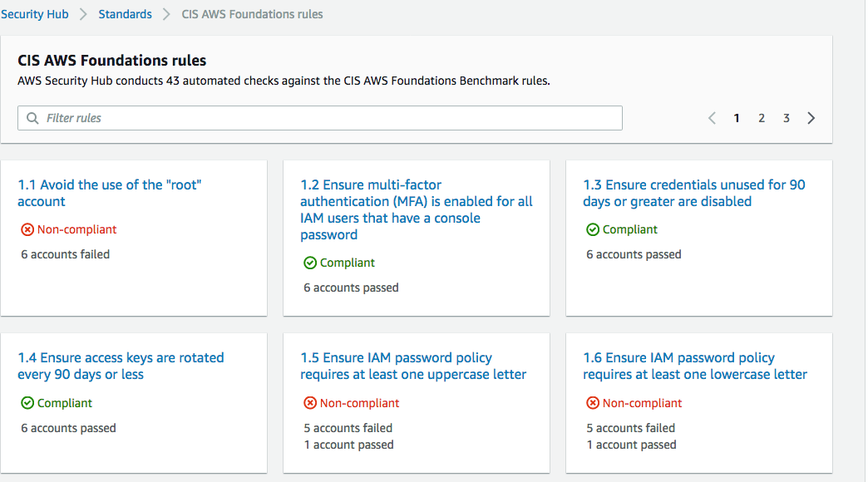Click the CIS AWS Foundations rules heading

coord(111,61)
